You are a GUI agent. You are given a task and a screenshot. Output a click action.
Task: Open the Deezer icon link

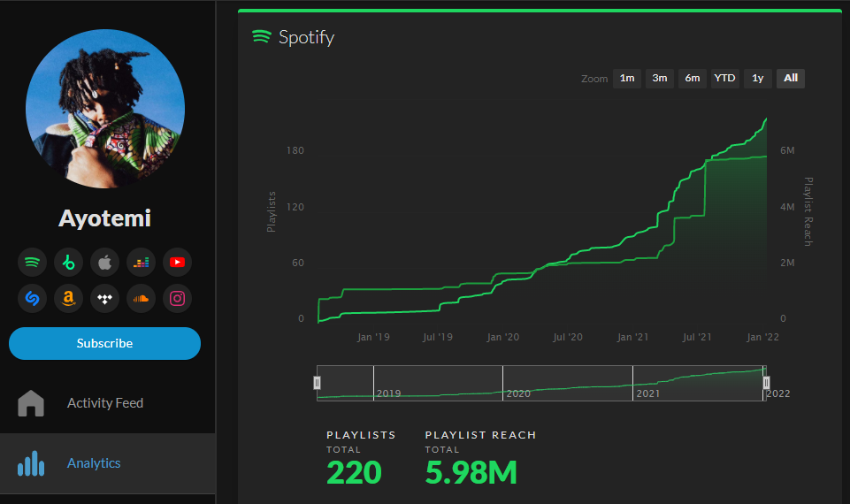tap(141, 263)
